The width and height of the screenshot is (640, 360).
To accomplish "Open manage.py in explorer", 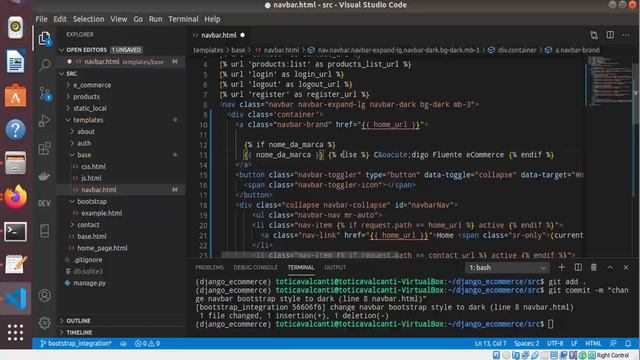I will click(89, 283).
